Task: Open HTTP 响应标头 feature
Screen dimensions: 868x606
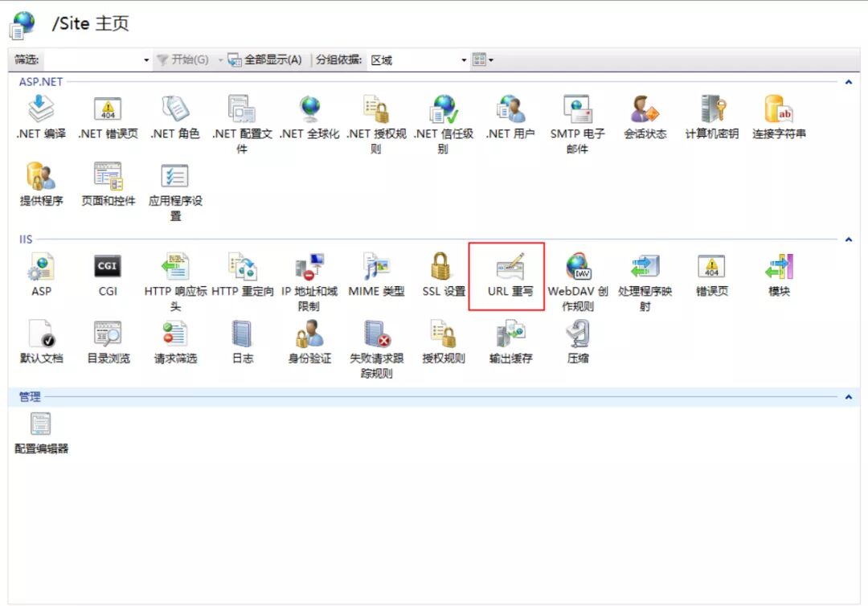Action: 175,281
